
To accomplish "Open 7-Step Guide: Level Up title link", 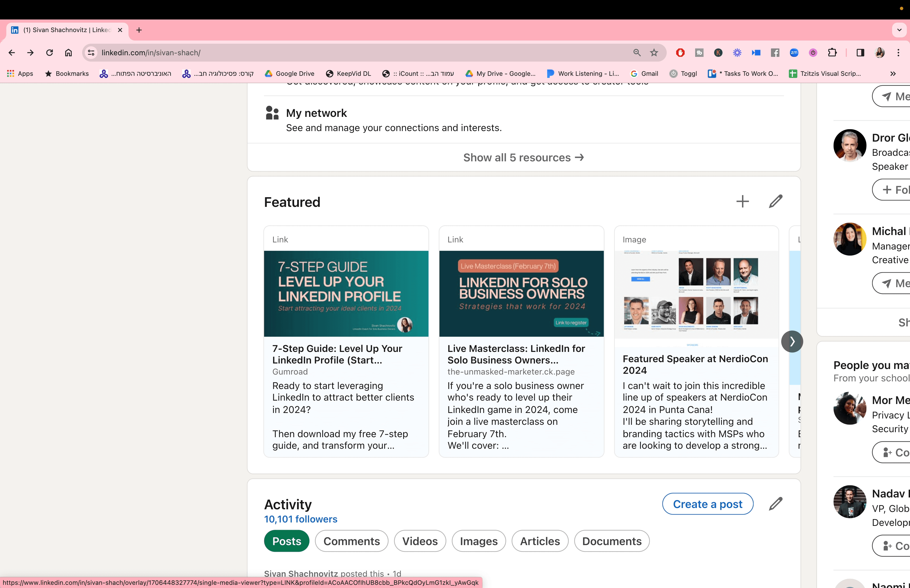I will coord(337,354).
